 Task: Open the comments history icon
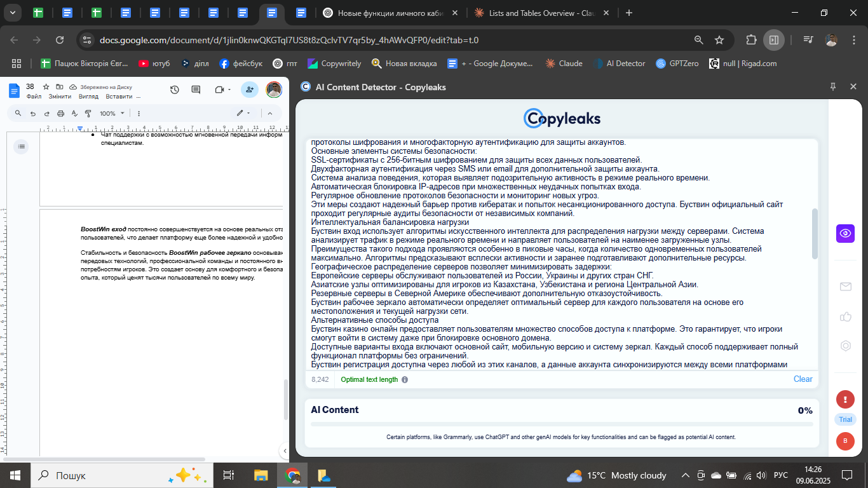point(196,90)
